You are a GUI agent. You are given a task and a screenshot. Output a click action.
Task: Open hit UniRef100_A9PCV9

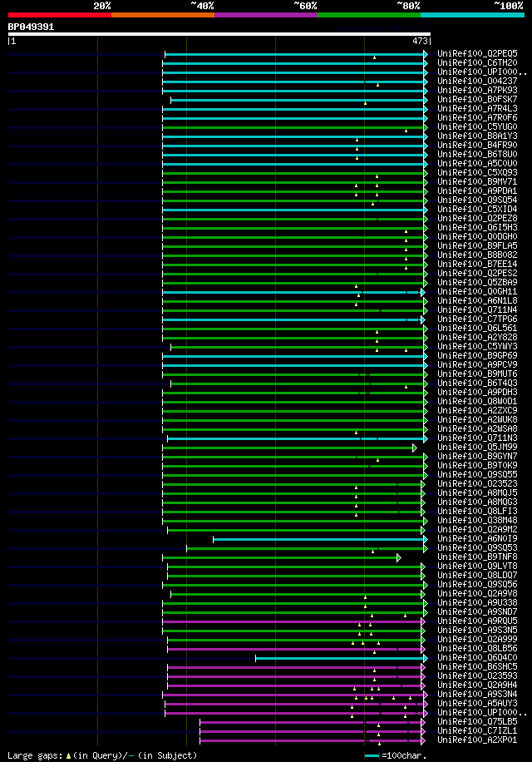point(477,365)
